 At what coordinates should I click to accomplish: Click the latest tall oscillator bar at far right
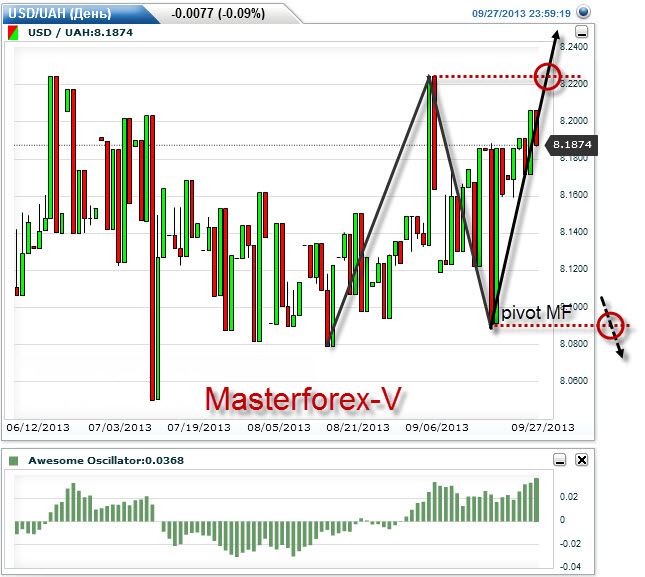(x=536, y=500)
